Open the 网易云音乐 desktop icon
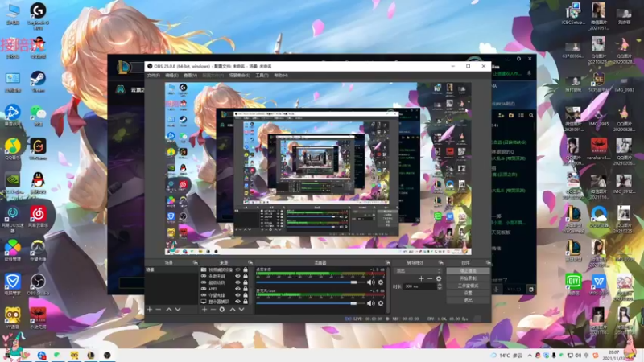This screenshot has width=644, height=362. [x=38, y=216]
